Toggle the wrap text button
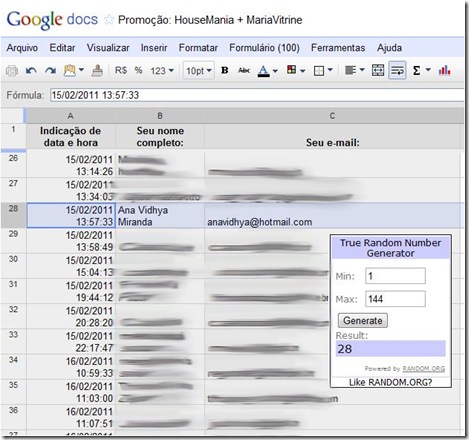 click(x=397, y=70)
